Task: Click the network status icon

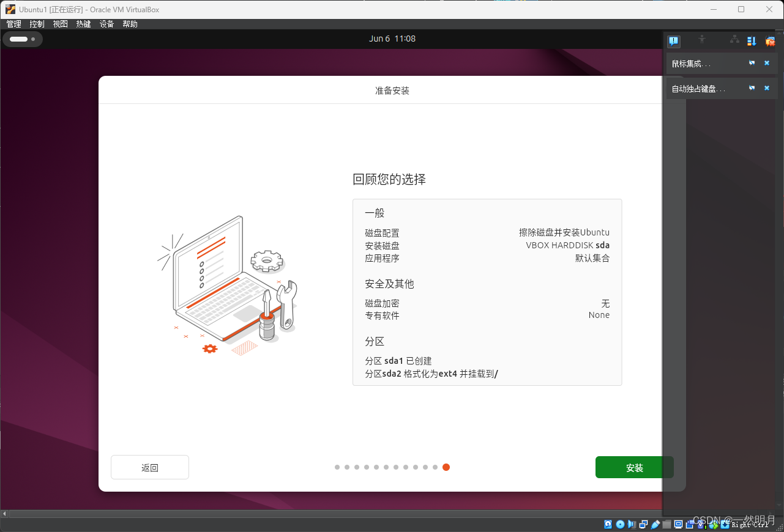Action: pyautogui.click(x=644, y=524)
